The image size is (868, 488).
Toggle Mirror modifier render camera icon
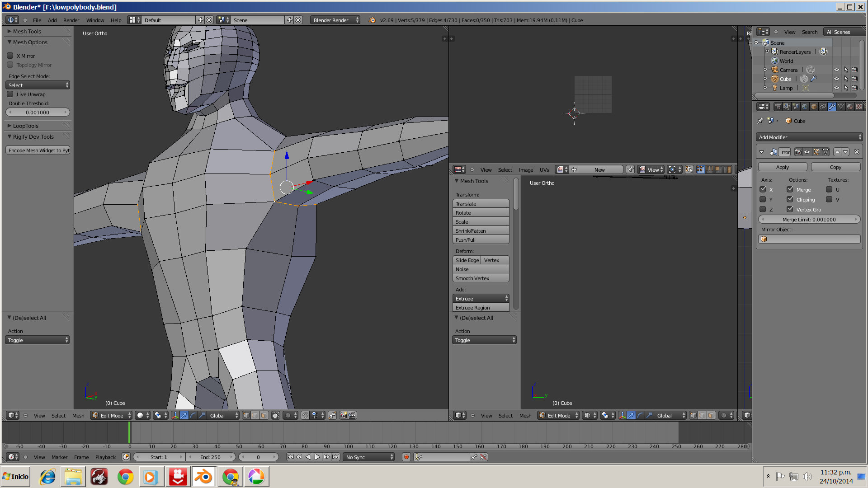tap(798, 152)
